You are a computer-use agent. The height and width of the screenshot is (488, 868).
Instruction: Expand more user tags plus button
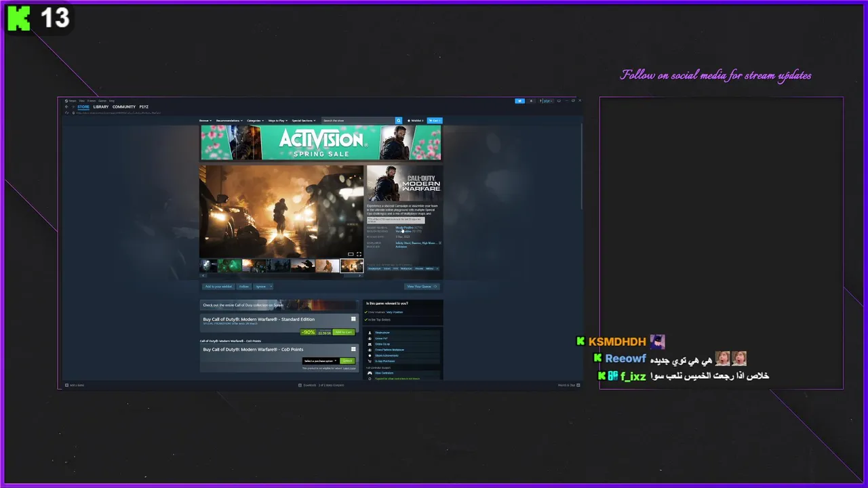pyautogui.click(x=437, y=268)
